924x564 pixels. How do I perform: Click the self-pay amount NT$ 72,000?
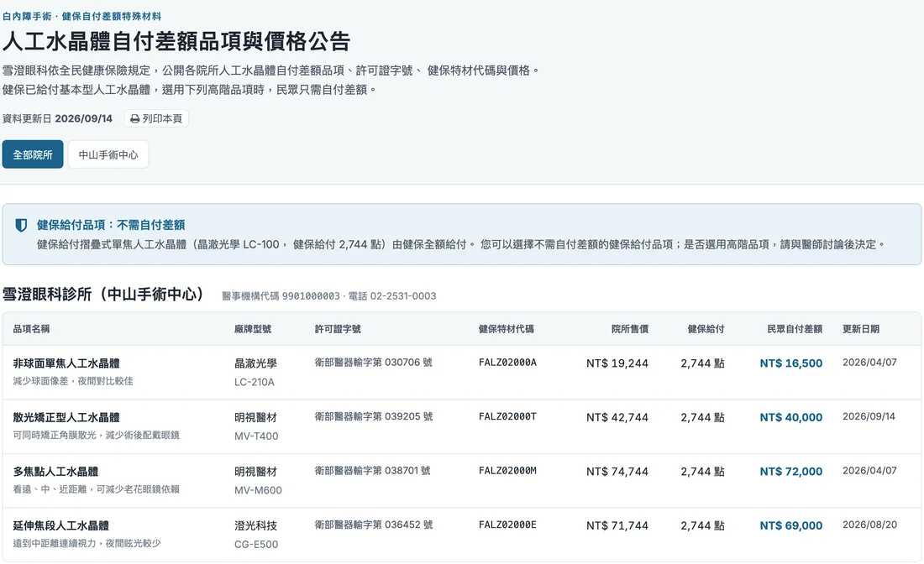[790, 472]
